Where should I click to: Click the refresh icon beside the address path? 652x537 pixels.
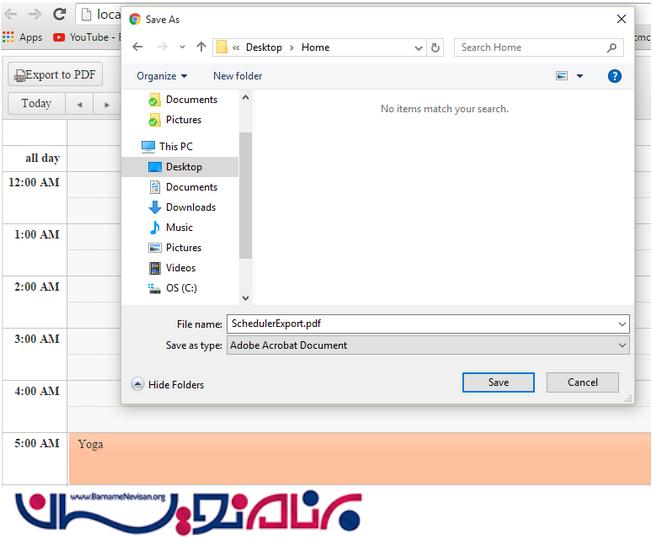pos(435,47)
